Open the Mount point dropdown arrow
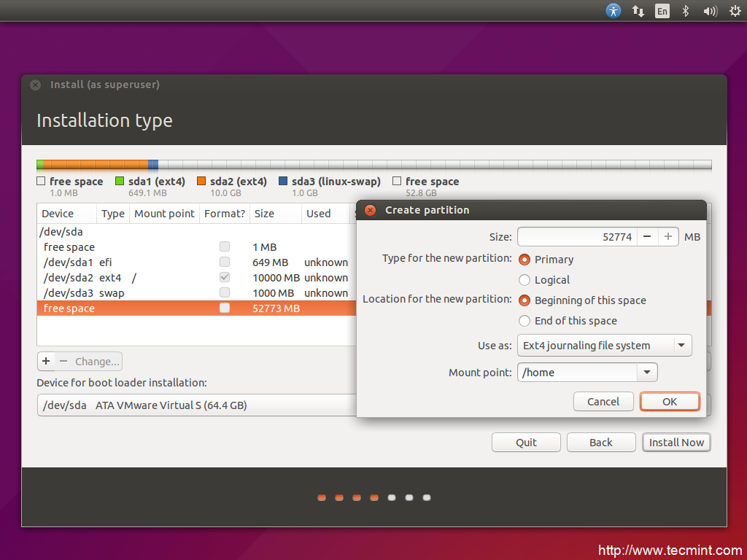This screenshot has height=560, width=747. [646, 373]
